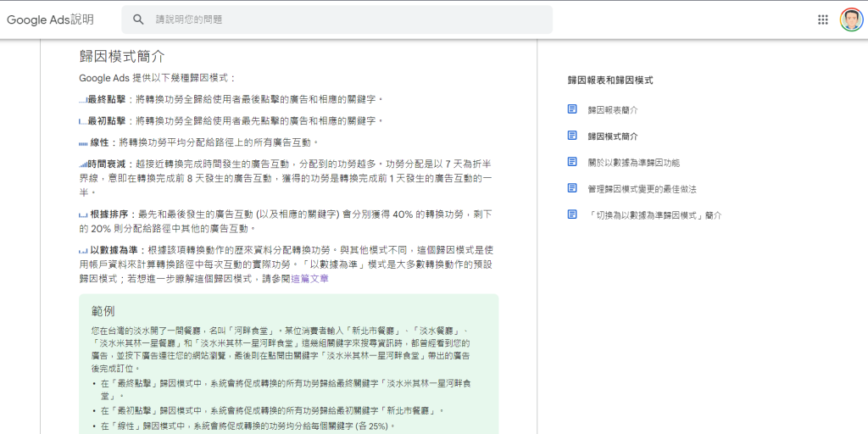
Task: Click the bold term 最終點擊
Action: click(107, 100)
